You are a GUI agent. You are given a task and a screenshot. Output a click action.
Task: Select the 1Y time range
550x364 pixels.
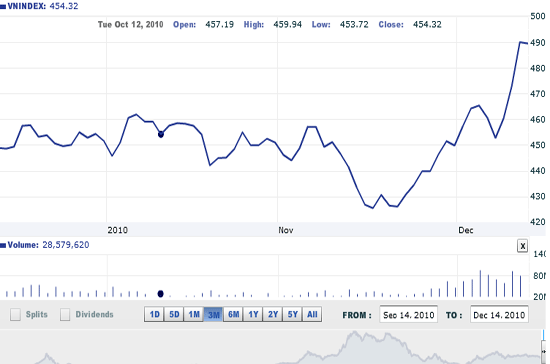(x=253, y=314)
